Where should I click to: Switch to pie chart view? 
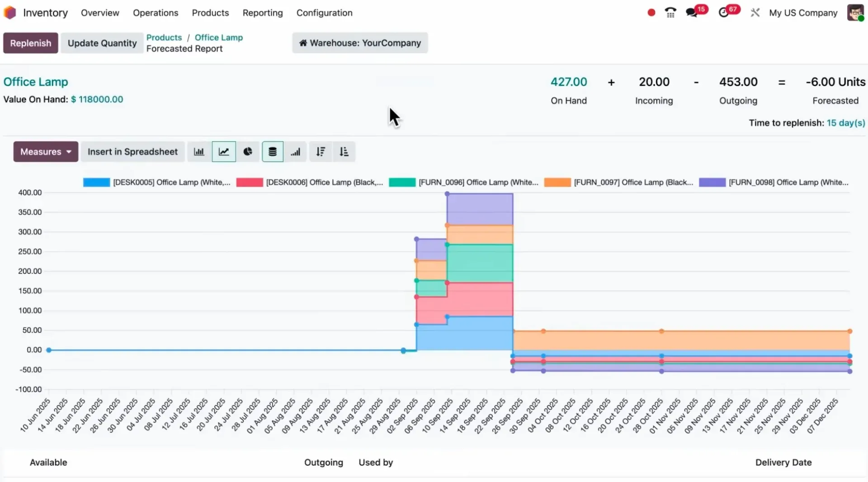point(248,152)
